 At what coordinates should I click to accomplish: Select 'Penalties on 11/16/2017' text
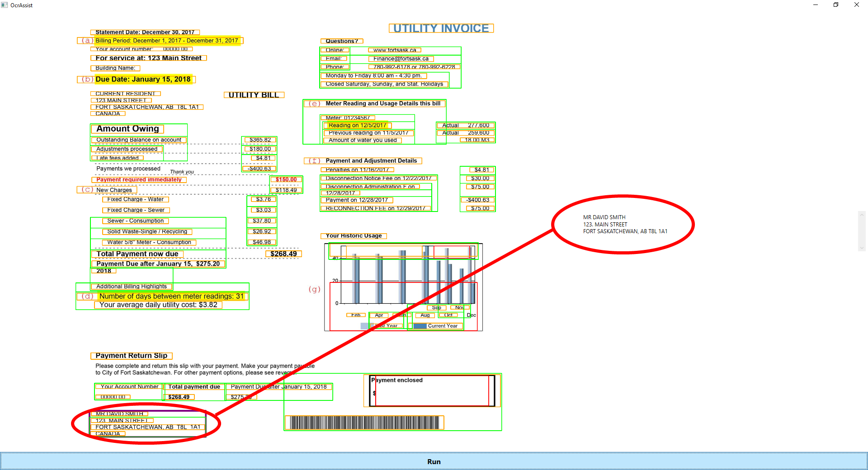coord(357,170)
